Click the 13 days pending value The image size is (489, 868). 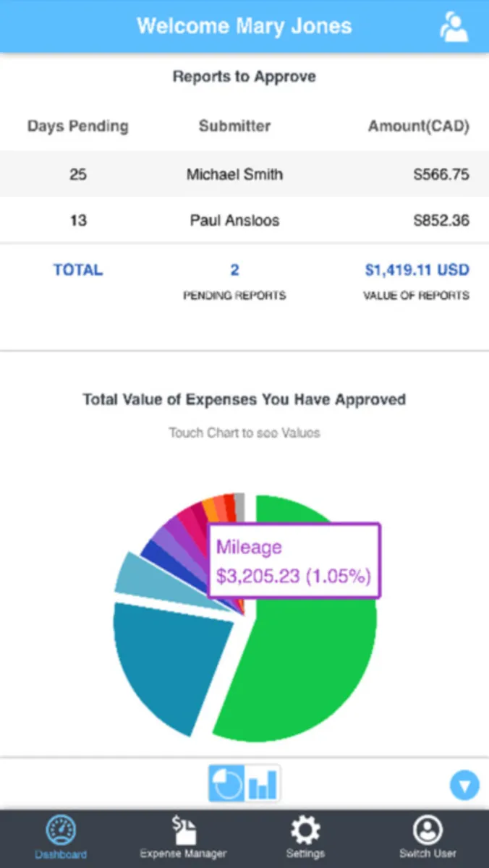(x=77, y=221)
